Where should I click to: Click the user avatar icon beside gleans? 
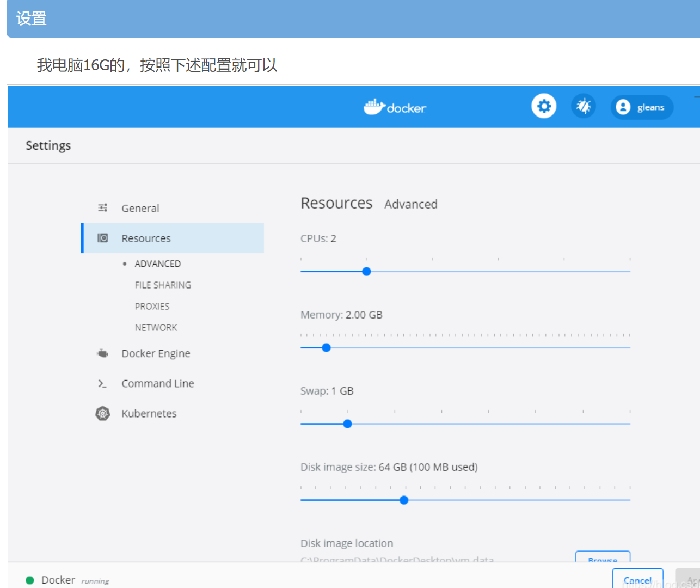[x=623, y=107]
